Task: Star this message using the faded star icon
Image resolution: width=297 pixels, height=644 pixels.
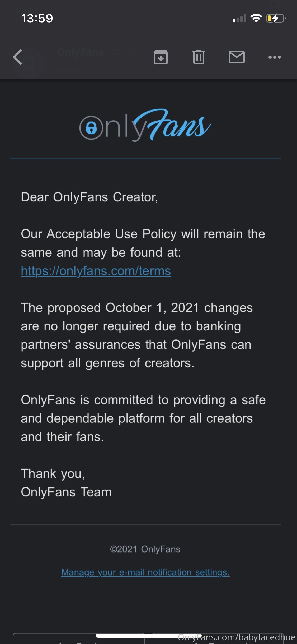Action: point(276,4)
